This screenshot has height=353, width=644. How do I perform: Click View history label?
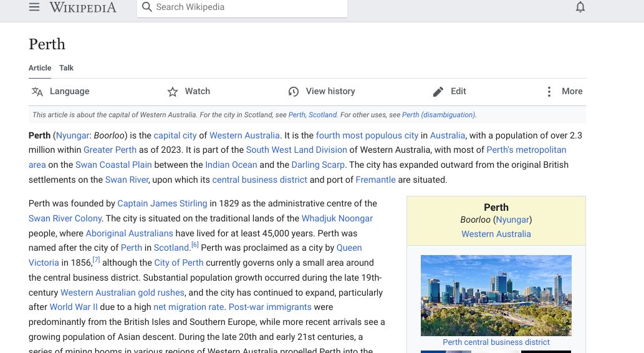(x=330, y=91)
